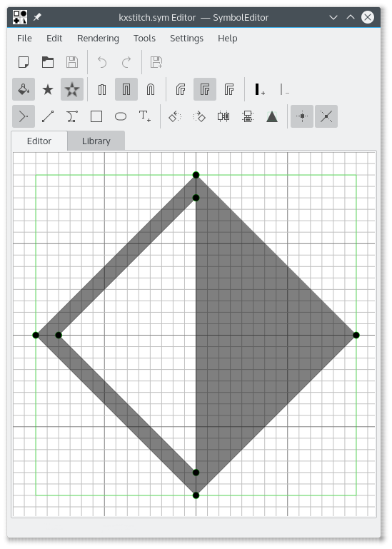Click the Scale preferred size triangle icon

(272, 116)
